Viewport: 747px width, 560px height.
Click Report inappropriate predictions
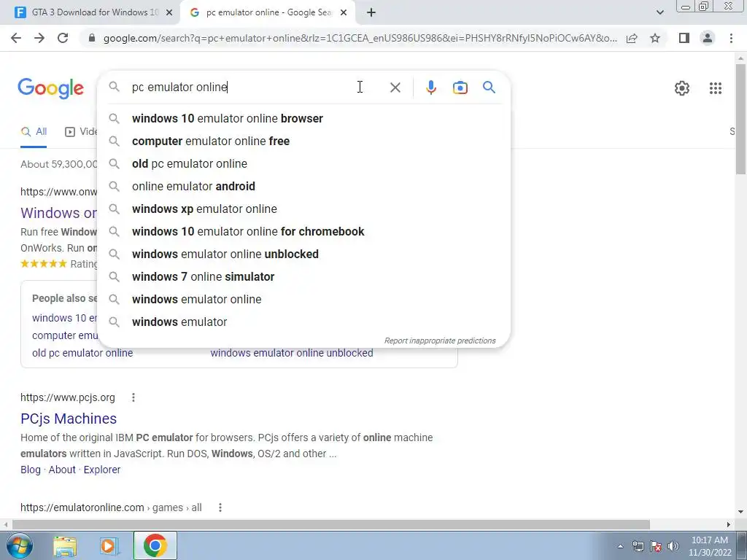pos(440,341)
